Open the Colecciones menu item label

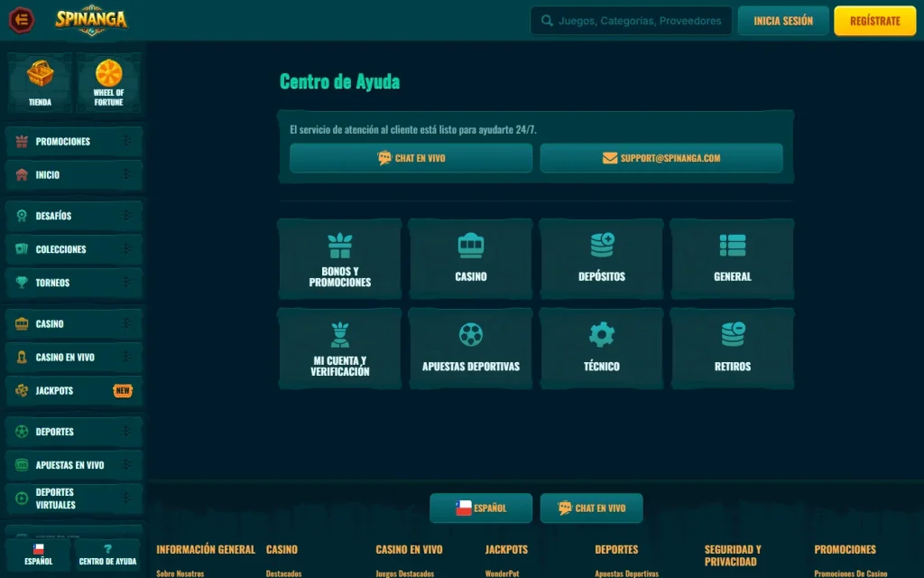tap(60, 249)
